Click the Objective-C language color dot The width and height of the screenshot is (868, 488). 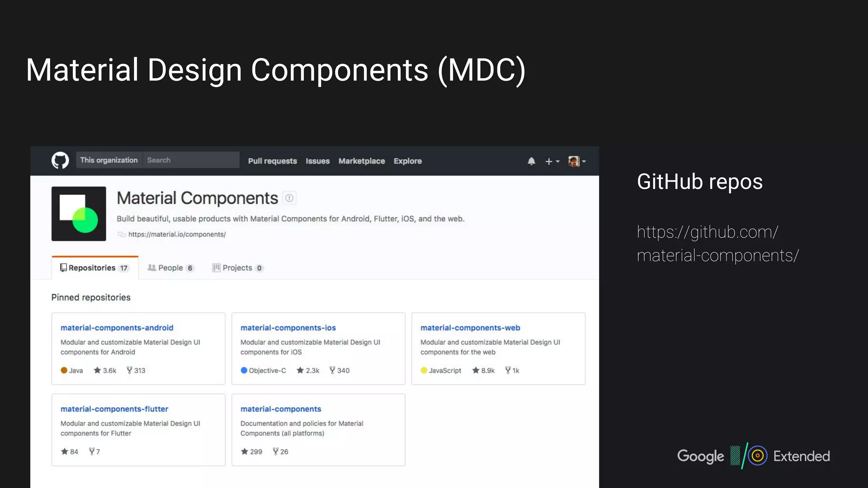[x=244, y=370]
